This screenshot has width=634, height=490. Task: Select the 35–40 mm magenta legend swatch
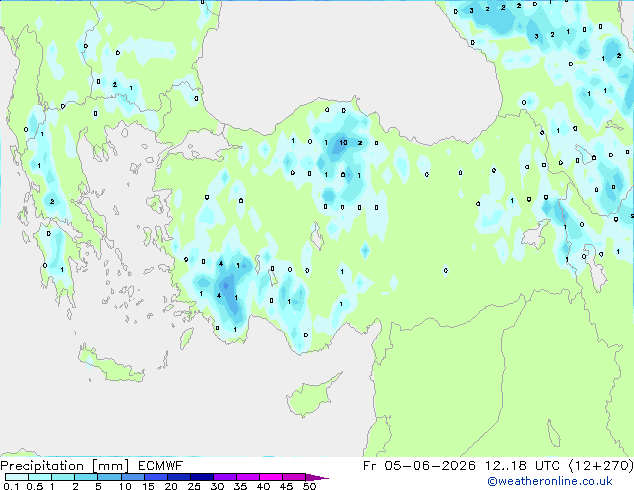coord(247,477)
